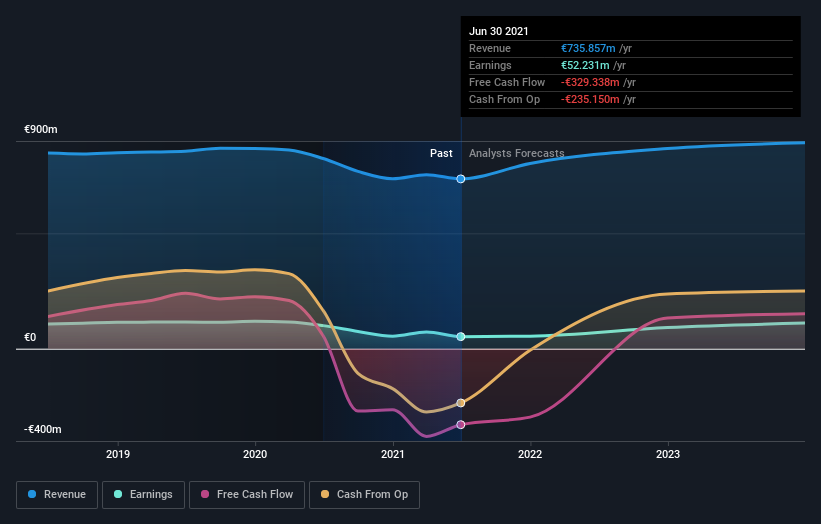The width and height of the screenshot is (821, 524).
Task: Click the Analysts Forecasts label
Action: point(516,153)
